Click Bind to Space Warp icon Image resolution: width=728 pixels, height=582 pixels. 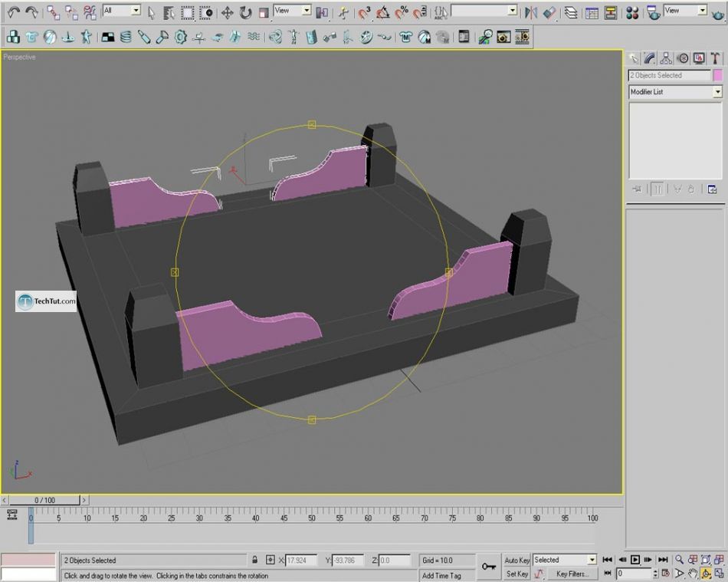click(x=90, y=12)
